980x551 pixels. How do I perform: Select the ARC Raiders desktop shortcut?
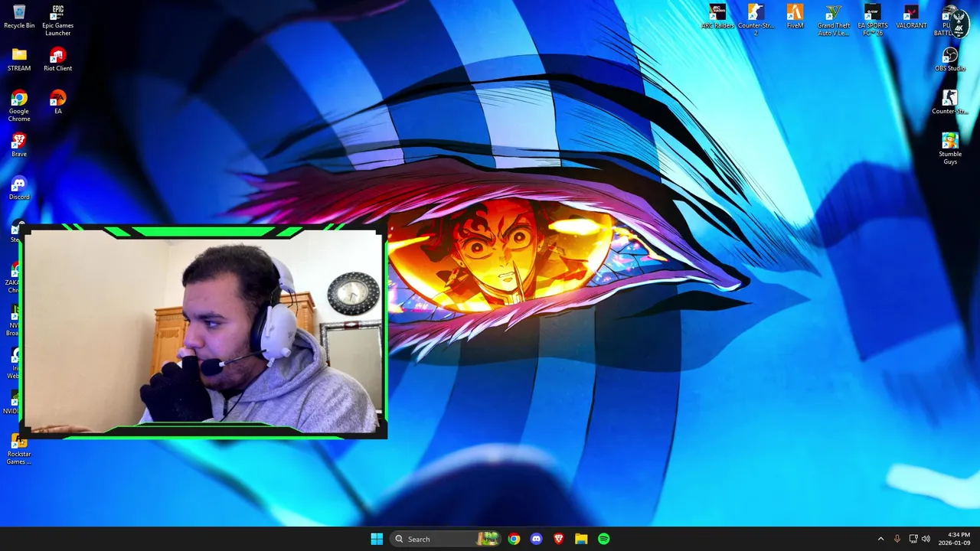[x=717, y=17]
